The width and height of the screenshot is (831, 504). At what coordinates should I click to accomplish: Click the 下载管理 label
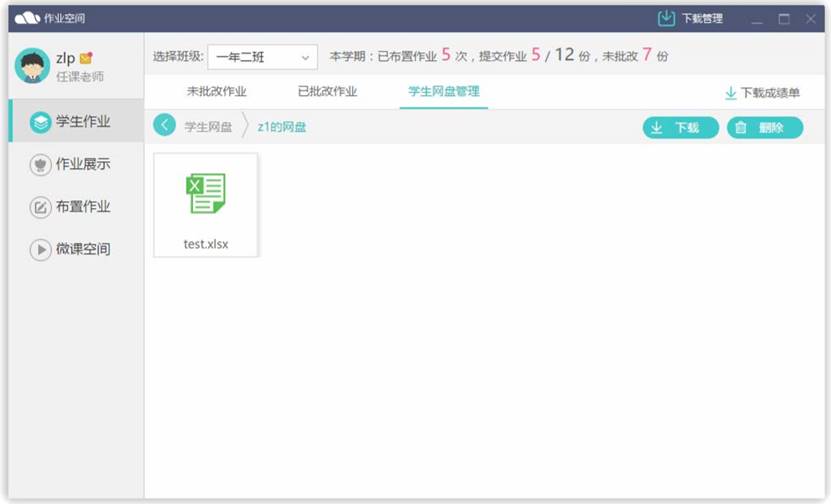tap(702, 19)
